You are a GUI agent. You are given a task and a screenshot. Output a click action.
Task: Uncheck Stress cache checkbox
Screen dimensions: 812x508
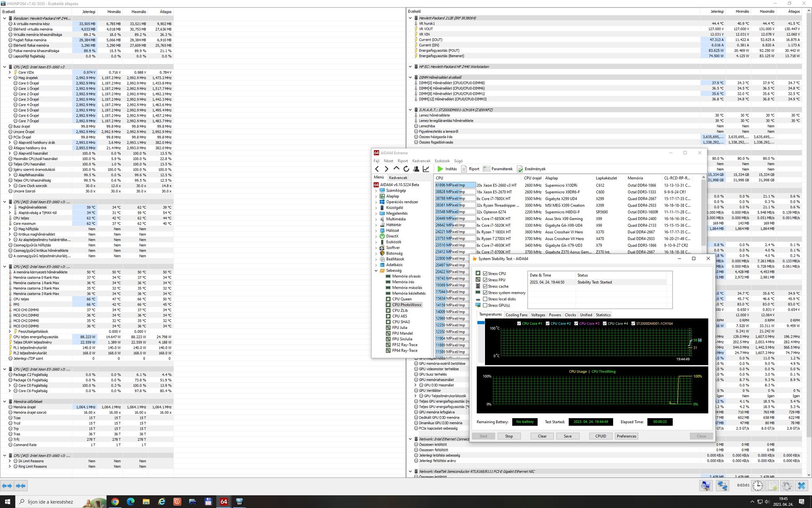pyautogui.click(x=485, y=286)
